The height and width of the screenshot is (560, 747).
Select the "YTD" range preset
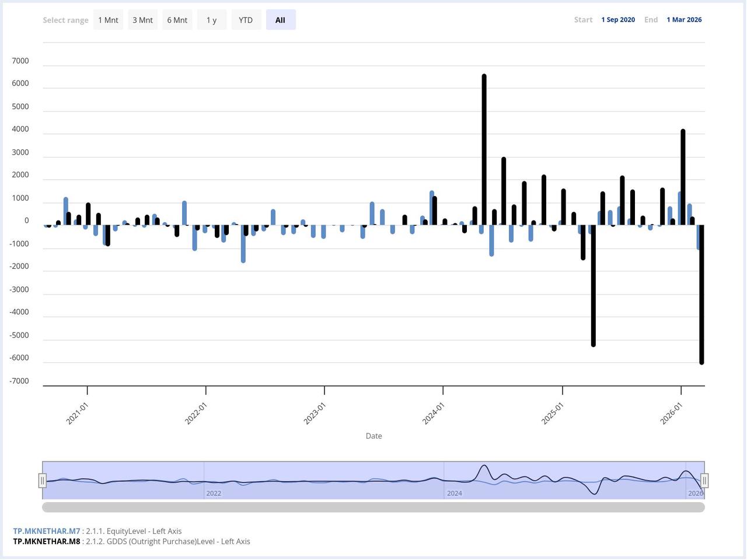tap(246, 19)
